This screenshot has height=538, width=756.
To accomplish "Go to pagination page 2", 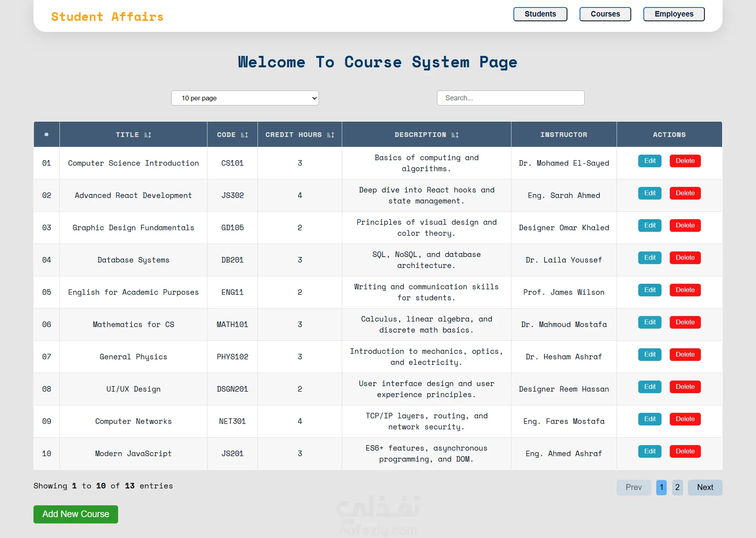I will (677, 487).
